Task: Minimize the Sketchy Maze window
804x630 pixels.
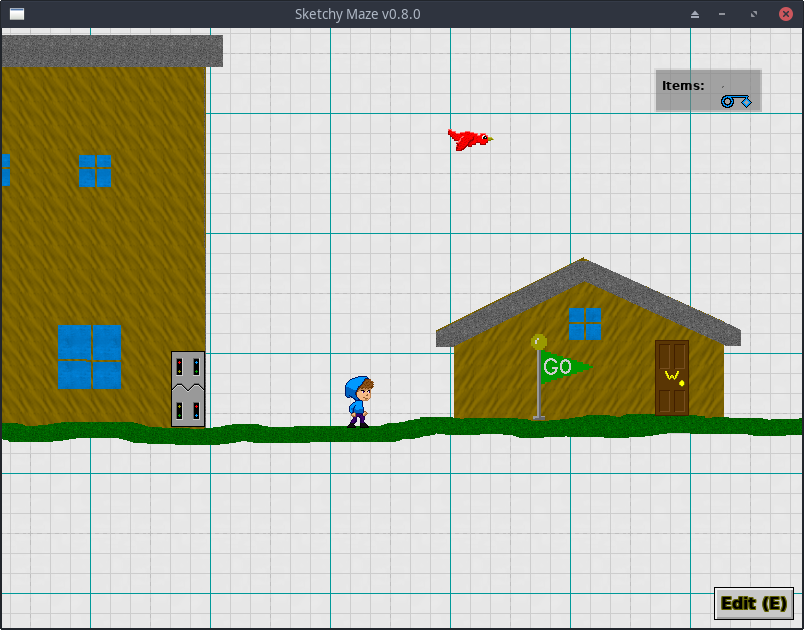Action: tap(722, 14)
